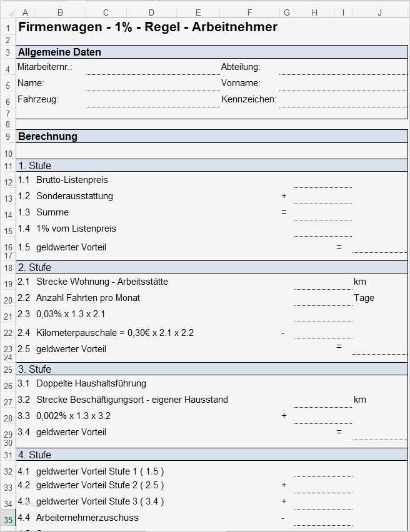Select column header J
The height and width of the screenshot is (532, 410).
coord(379,11)
